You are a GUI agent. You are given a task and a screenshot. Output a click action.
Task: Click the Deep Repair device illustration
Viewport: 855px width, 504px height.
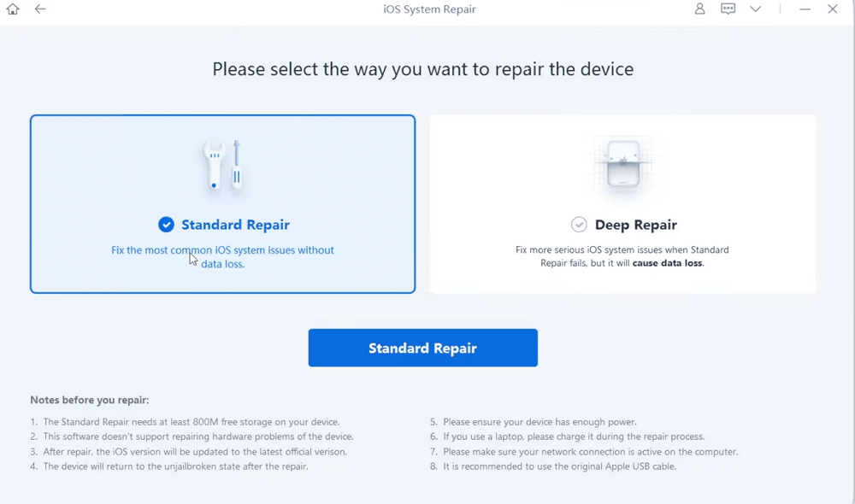(622, 165)
